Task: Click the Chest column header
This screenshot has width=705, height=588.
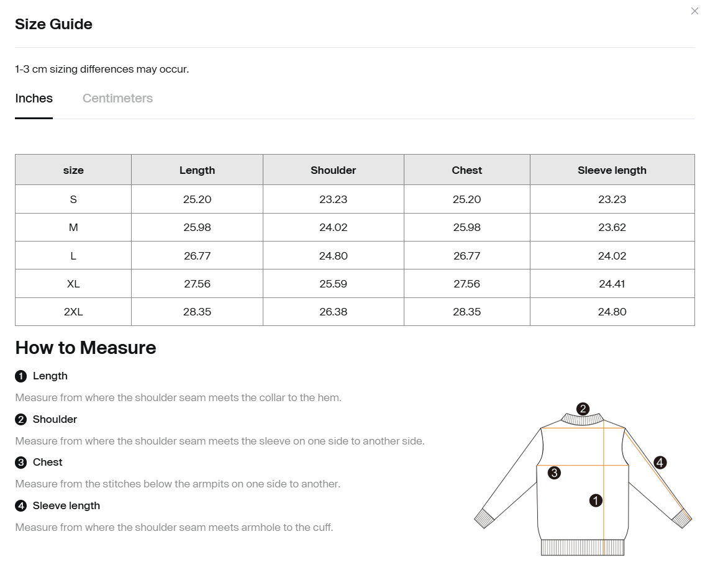Action: click(466, 170)
